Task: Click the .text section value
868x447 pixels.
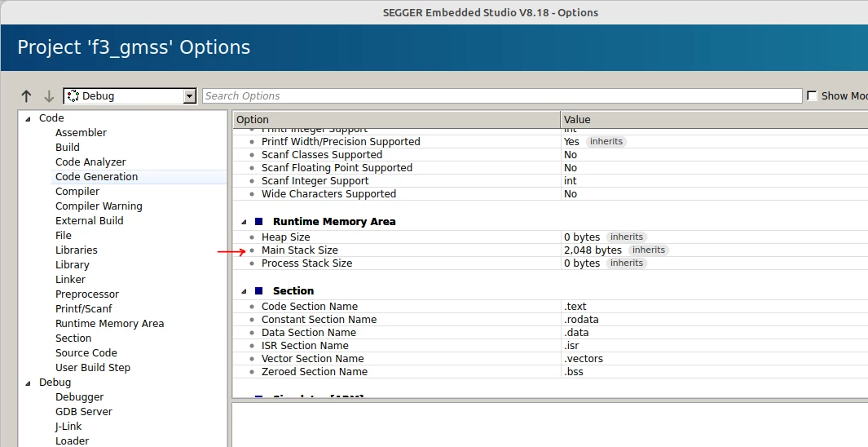Action: point(575,307)
